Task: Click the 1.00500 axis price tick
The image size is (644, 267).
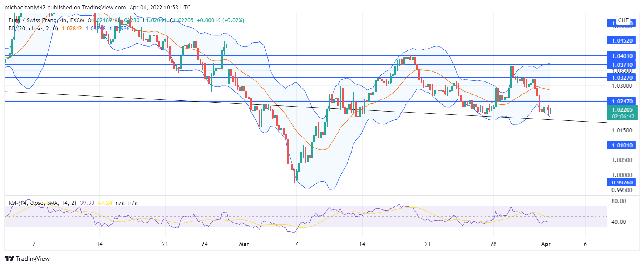Action: tap(622, 160)
